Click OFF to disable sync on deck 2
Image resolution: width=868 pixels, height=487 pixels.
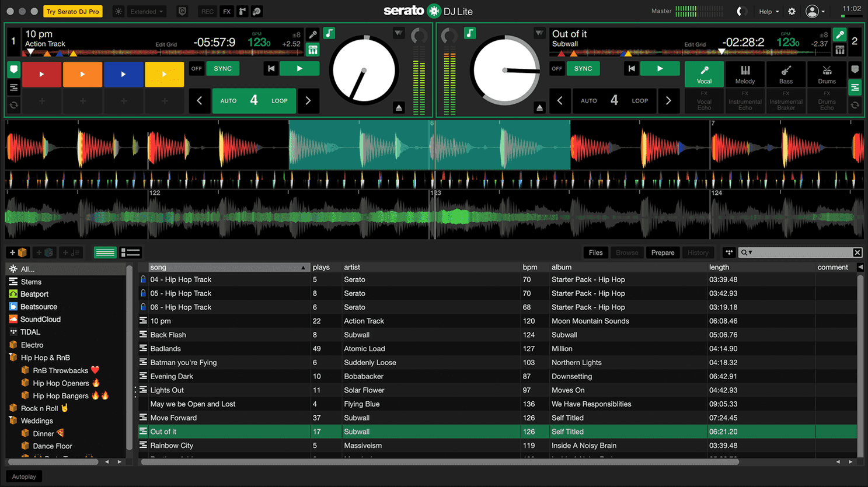556,68
